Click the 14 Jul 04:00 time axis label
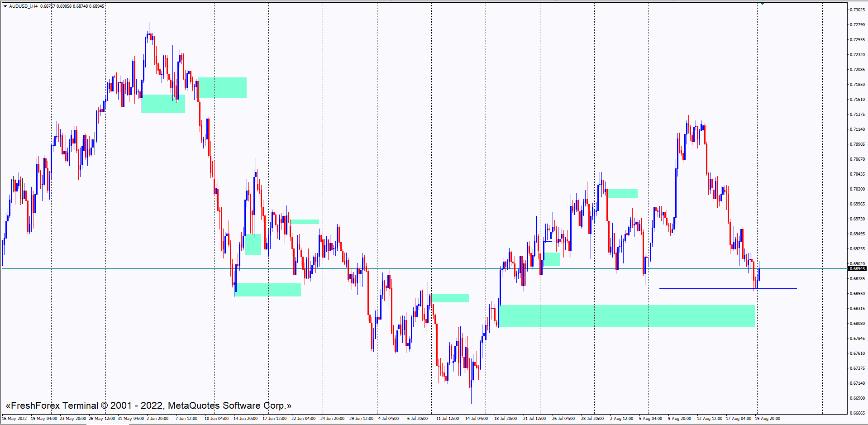The height and width of the screenshot is (425, 868). point(477,419)
